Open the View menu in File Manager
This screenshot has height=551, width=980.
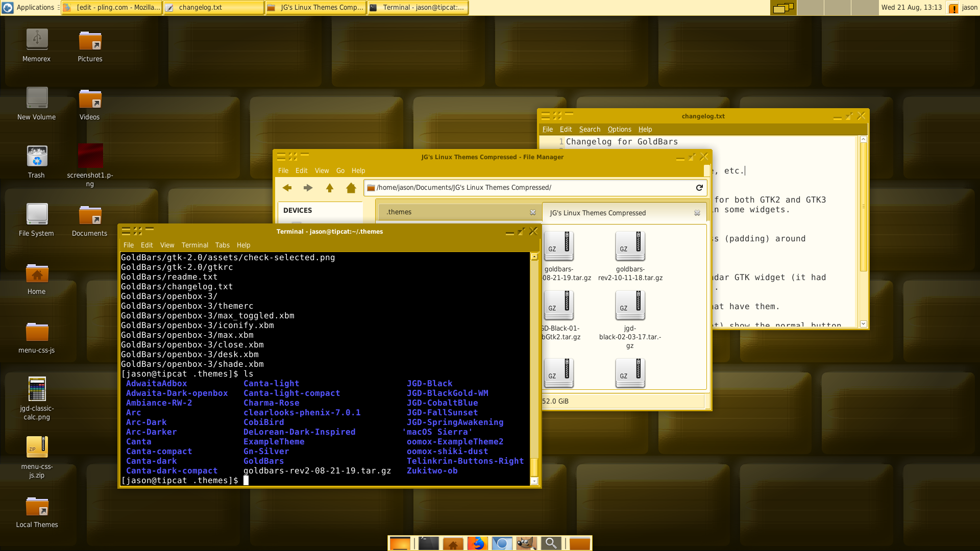point(322,171)
